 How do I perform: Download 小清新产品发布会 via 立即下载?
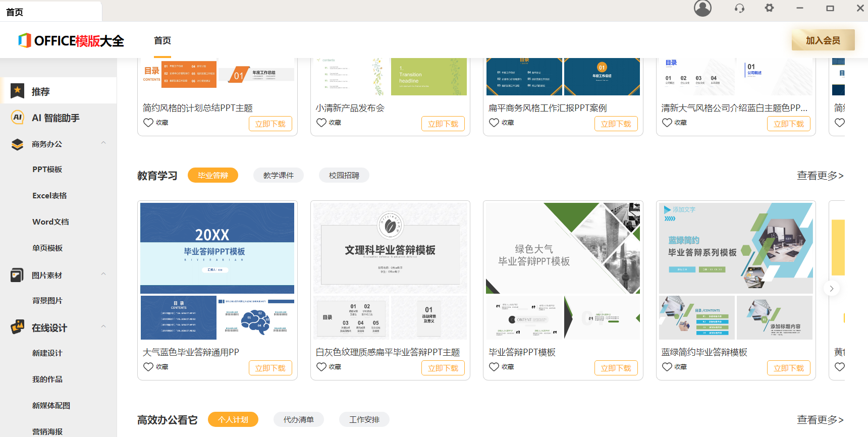443,124
